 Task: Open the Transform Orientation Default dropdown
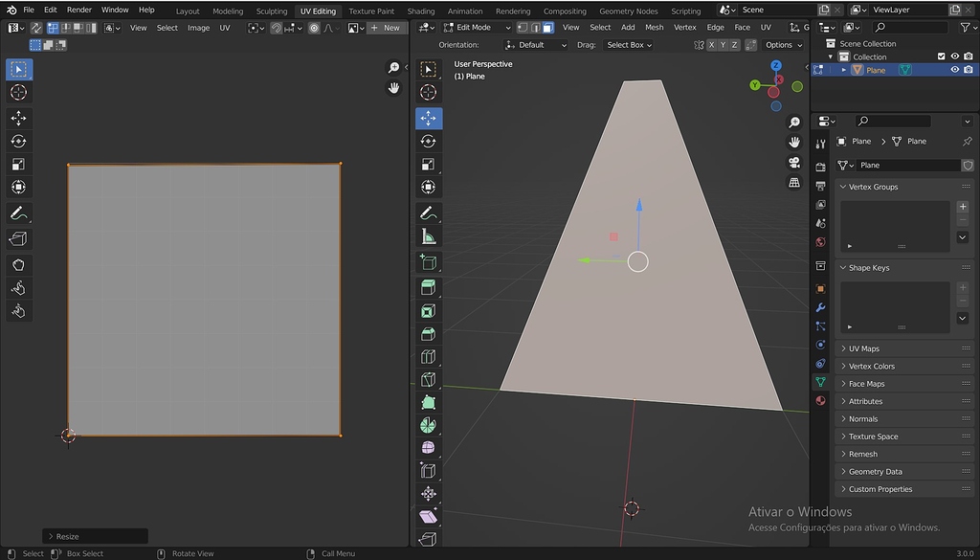click(534, 44)
